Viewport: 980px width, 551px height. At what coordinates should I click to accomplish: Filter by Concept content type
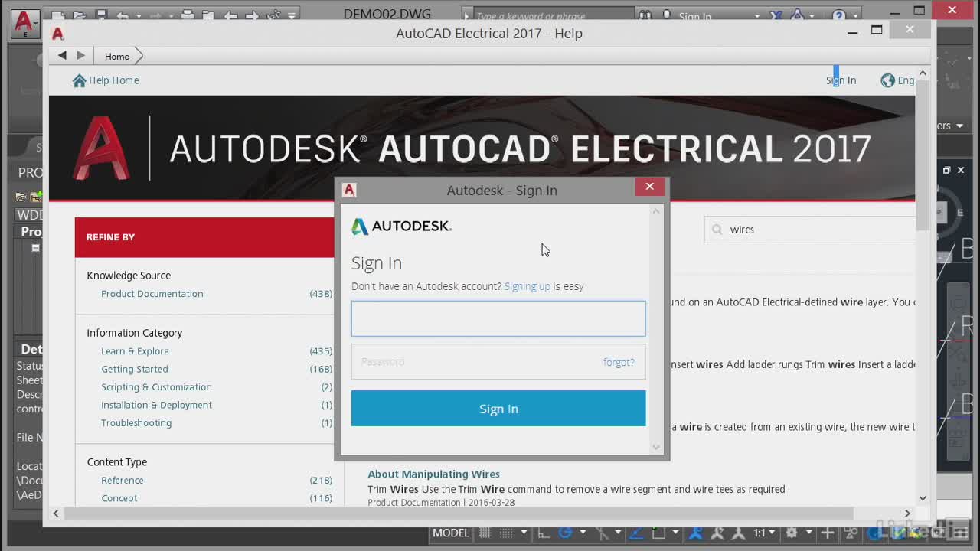(x=119, y=498)
